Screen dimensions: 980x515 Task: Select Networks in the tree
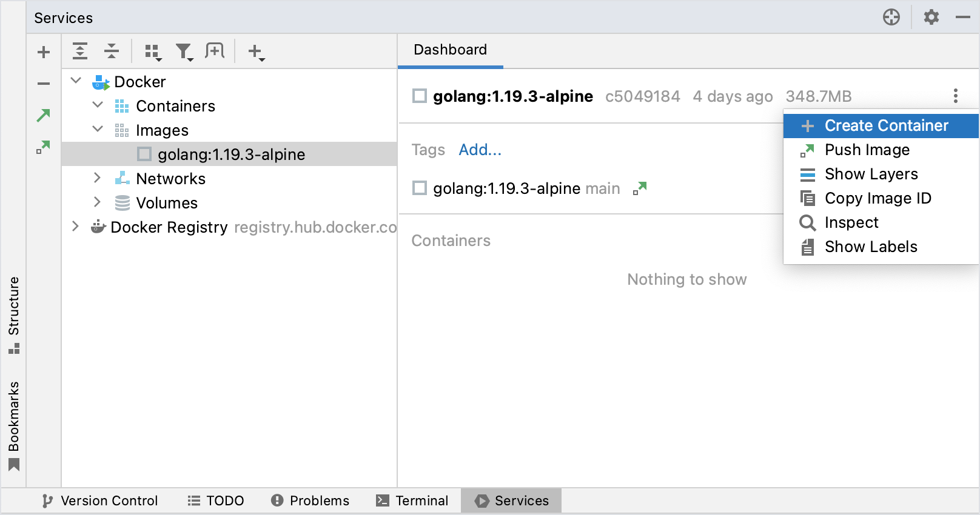click(170, 179)
